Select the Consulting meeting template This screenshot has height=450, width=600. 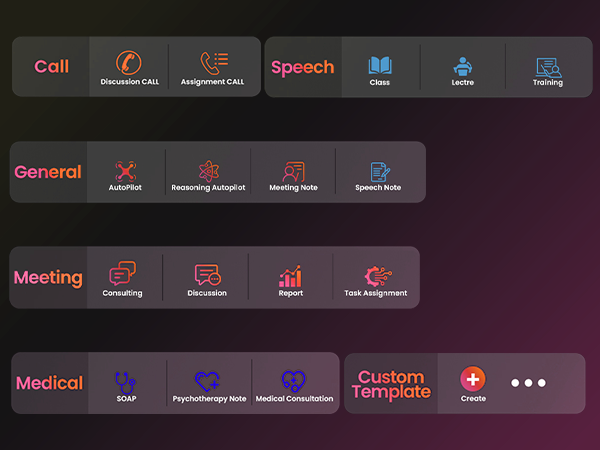(122, 276)
